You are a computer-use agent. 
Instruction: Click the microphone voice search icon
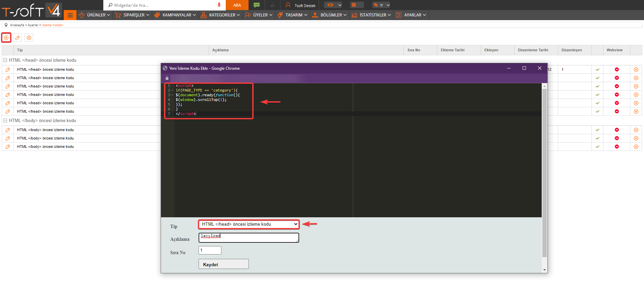(219, 5)
